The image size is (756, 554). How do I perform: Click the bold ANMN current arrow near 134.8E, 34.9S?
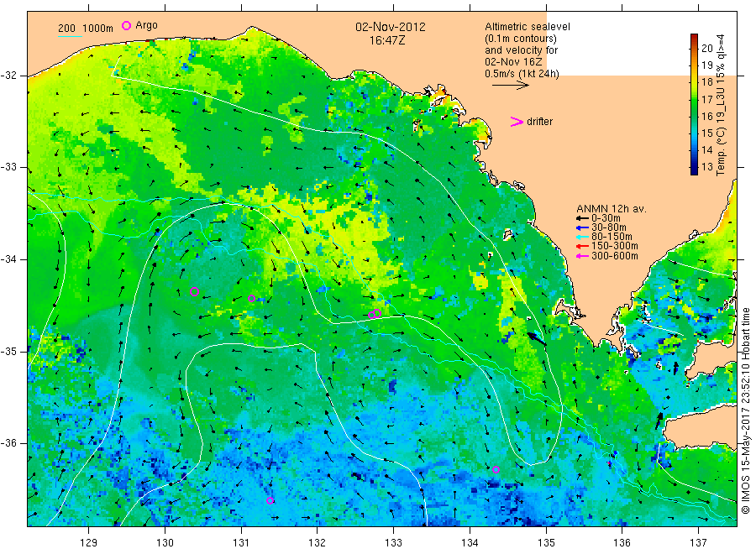click(x=536, y=338)
